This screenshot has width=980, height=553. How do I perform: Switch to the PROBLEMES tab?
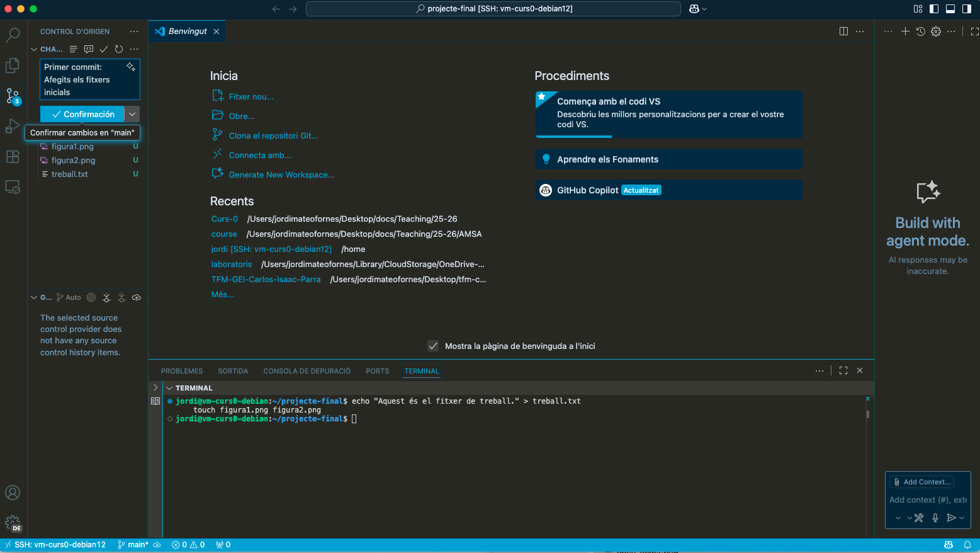(x=182, y=371)
